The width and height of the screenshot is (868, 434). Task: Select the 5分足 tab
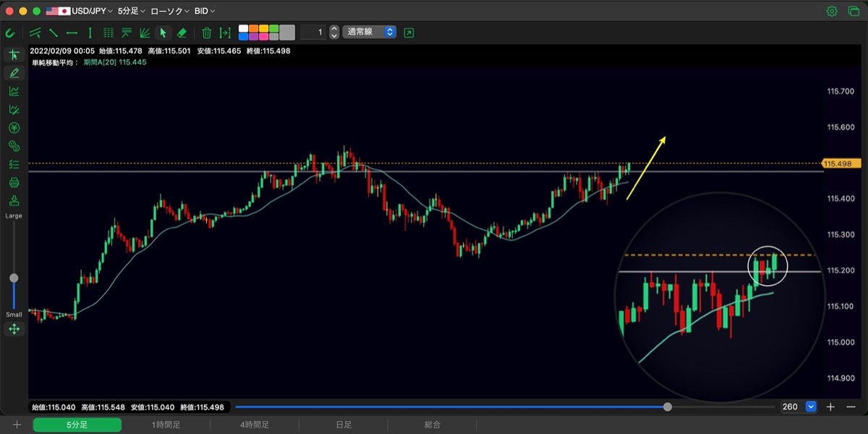point(77,425)
